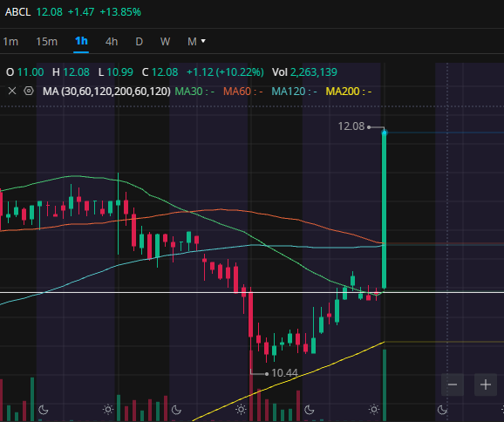Click the L 10.99 low value
Viewport: 504px width, 422px height.
[116, 72]
